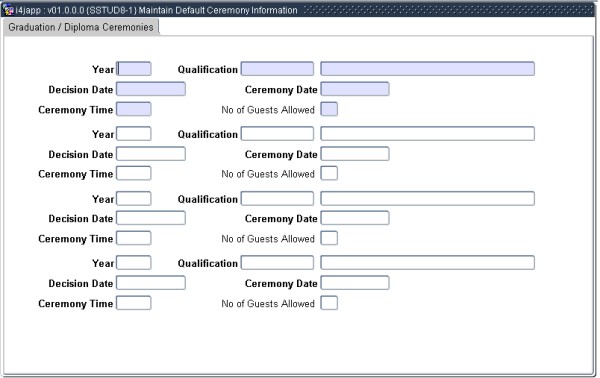Click second record's No of Guests Allowed box
Viewport: 600px width, 378px height.
[x=329, y=174]
